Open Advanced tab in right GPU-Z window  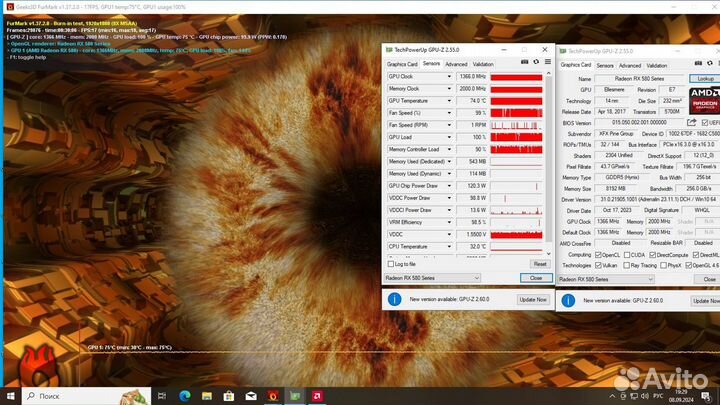click(x=630, y=66)
